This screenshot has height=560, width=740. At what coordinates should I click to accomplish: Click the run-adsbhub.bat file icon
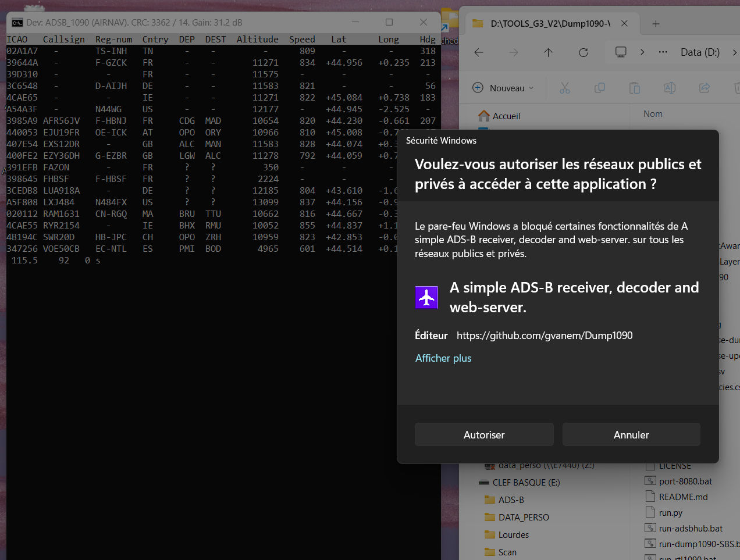(x=650, y=528)
